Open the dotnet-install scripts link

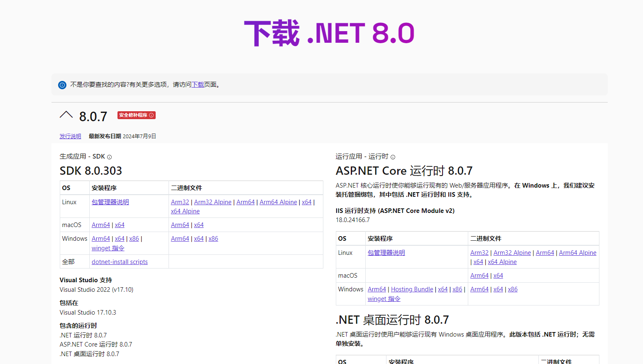120,261
